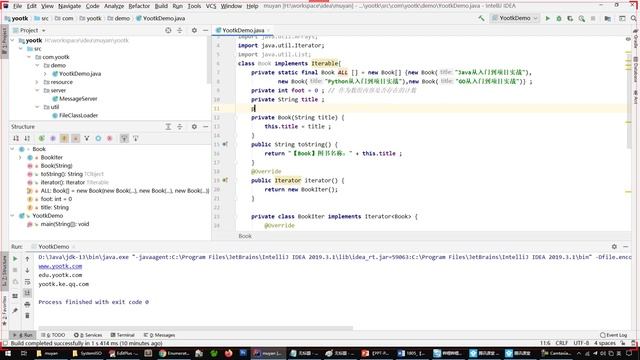This screenshot has width=640, height=360.
Task: Sort the Structure view alphabetically
Action: point(27,139)
